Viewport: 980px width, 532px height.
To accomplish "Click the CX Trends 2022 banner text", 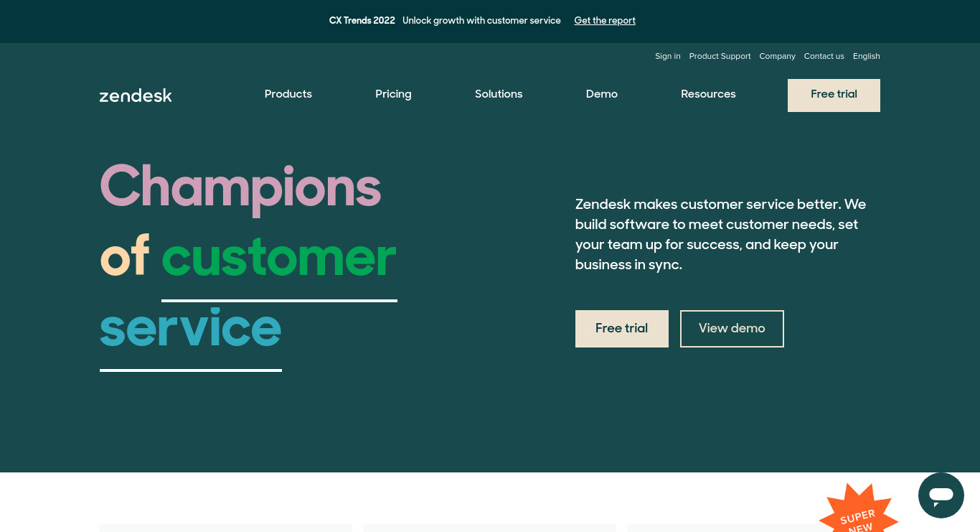I will coord(362,21).
